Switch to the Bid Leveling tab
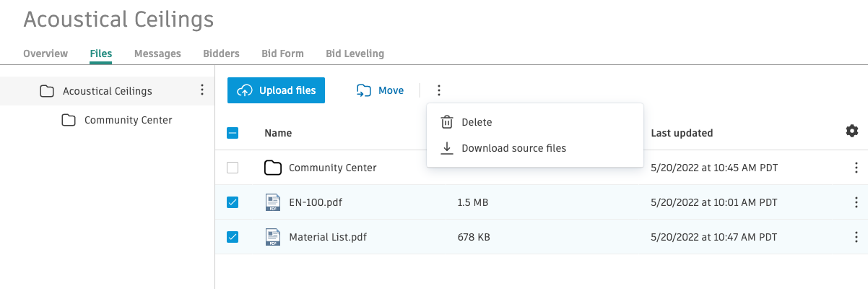Viewport: 868px width, 289px height. pos(355,53)
